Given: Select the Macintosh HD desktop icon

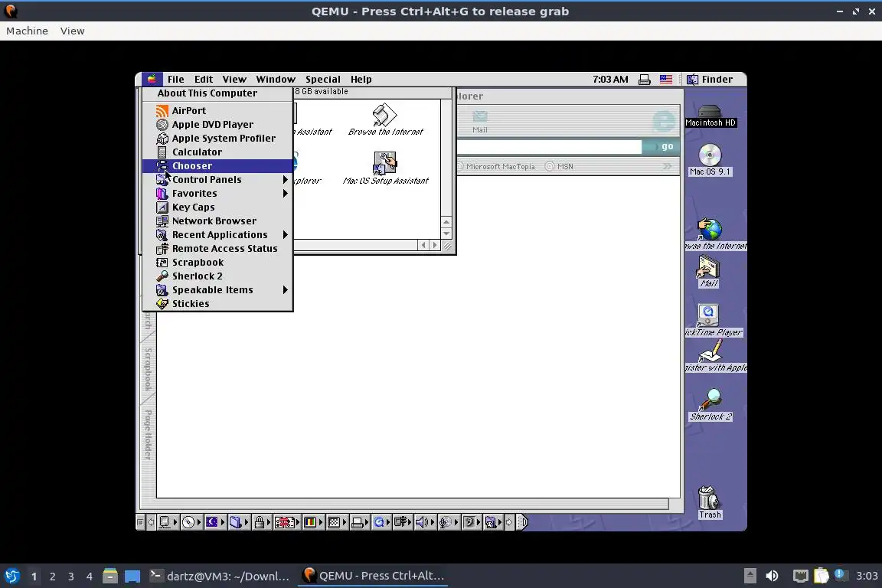Looking at the screenshot, I should click(710, 116).
